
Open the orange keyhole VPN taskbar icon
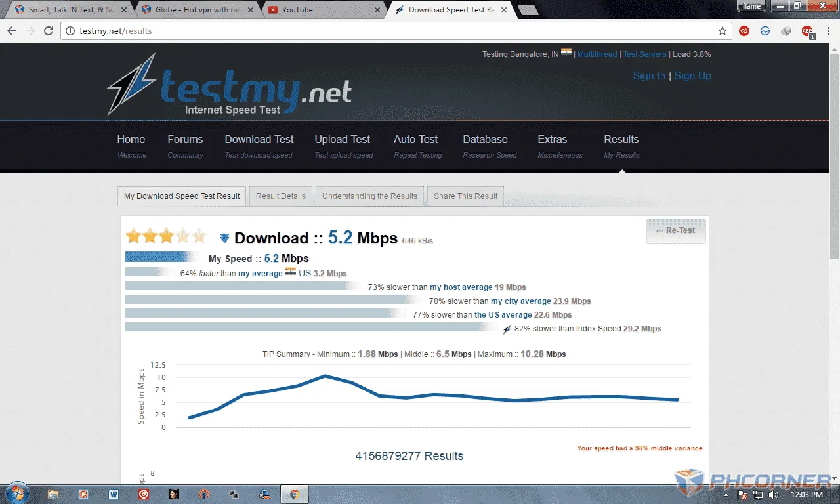[204, 494]
